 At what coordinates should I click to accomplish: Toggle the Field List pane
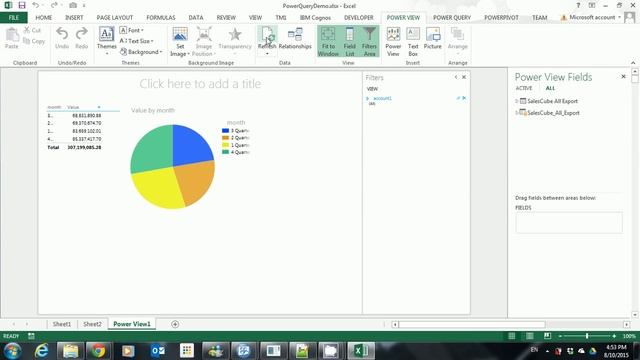click(349, 41)
